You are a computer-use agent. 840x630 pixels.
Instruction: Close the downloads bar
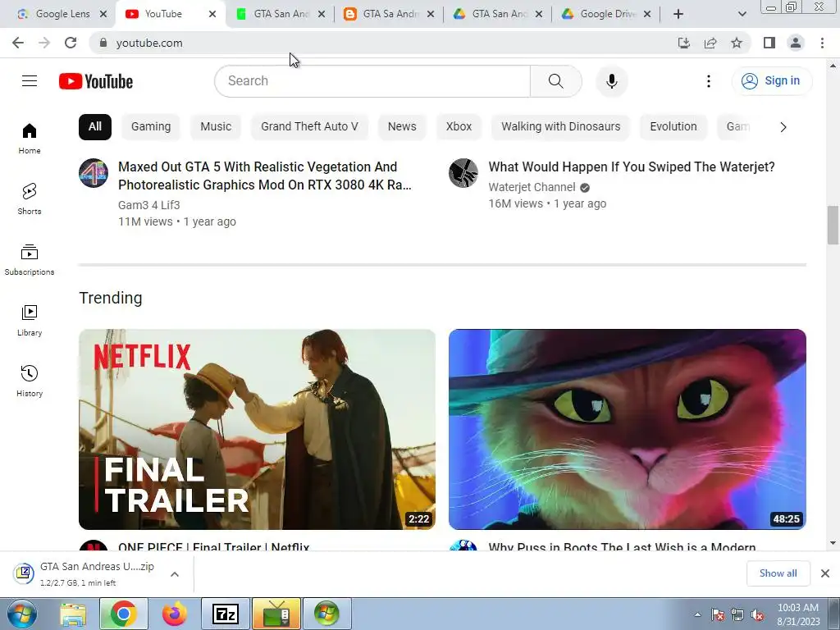(x=825, y=573)
